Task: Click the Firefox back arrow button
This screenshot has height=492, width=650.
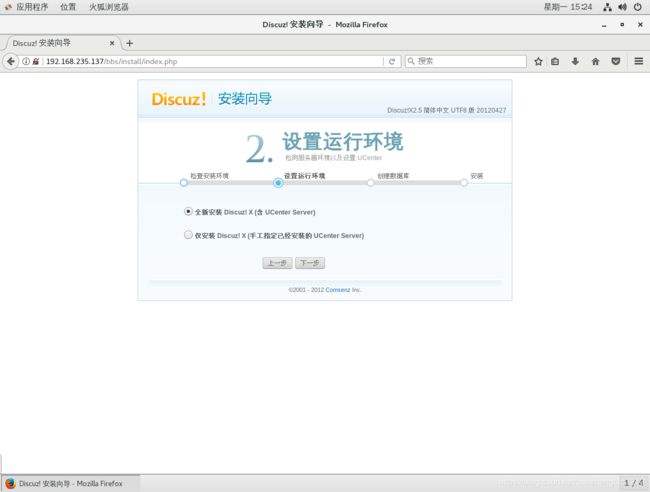Action: pyautogui.click(x=11, y=61)
